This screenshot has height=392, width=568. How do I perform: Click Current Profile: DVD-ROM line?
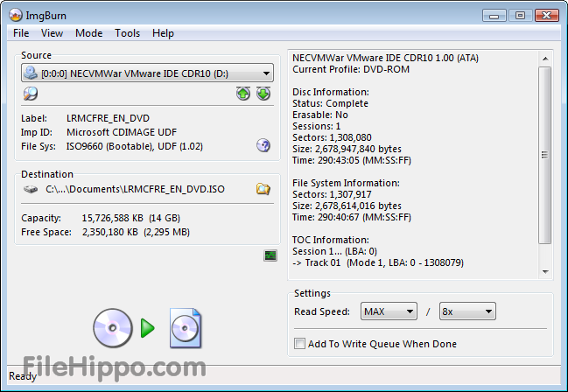click(351, 69)
